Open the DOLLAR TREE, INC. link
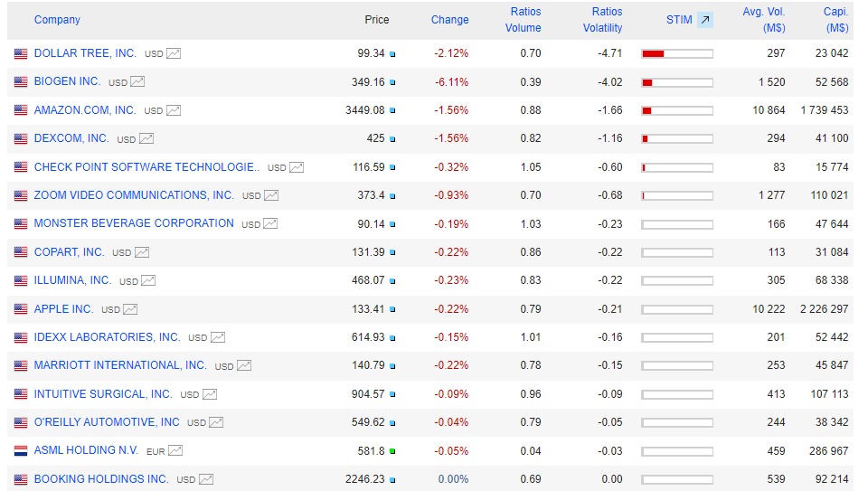Image resolution: width=868 pixels, height=491 pixels. tap(85, 53)
